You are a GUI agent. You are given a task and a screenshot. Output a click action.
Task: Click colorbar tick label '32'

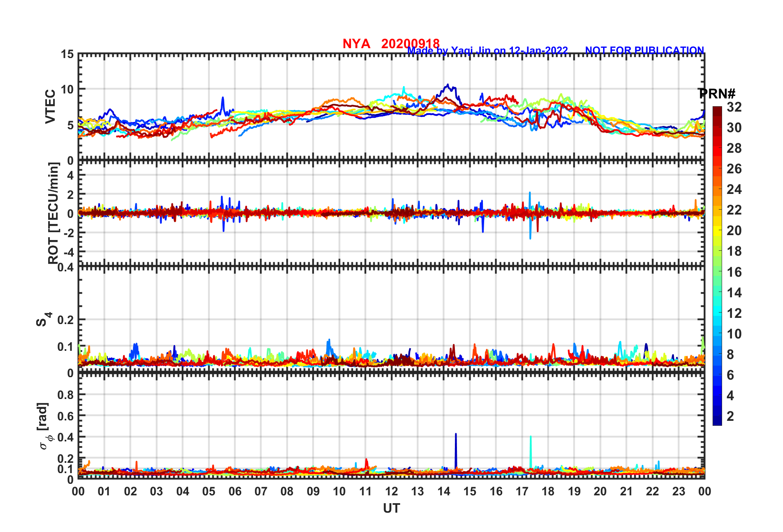pyautogui.click(x=734, y=107)
